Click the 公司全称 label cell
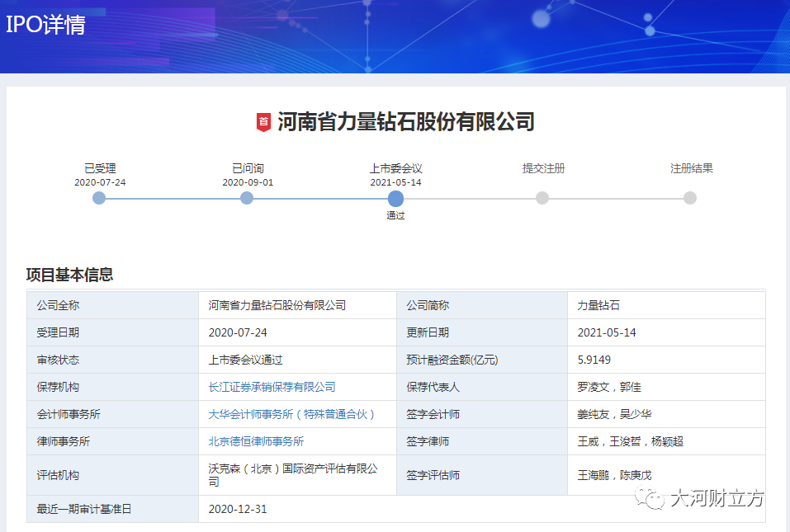The height and width of the screenshot is (532, 790). click(113, 305)
